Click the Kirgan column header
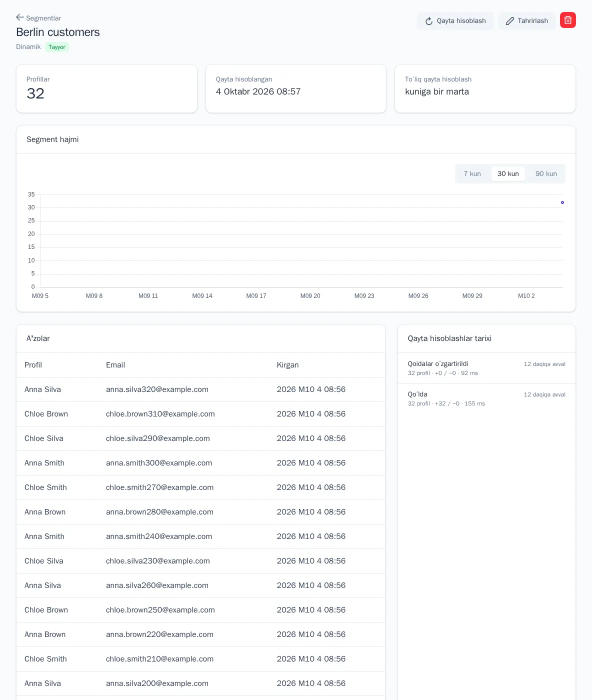Image resolution: width=592 pixels, height=700 pixels. (x=288, y=365)
